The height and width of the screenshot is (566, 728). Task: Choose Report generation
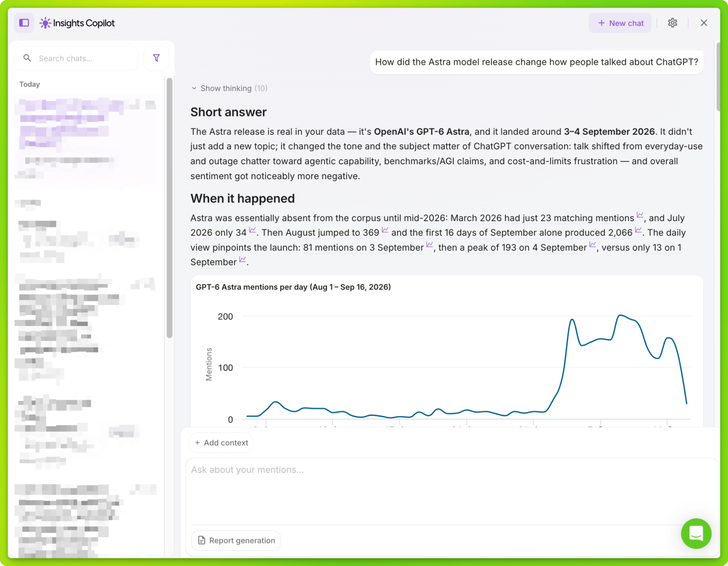(x=236, y=540)
